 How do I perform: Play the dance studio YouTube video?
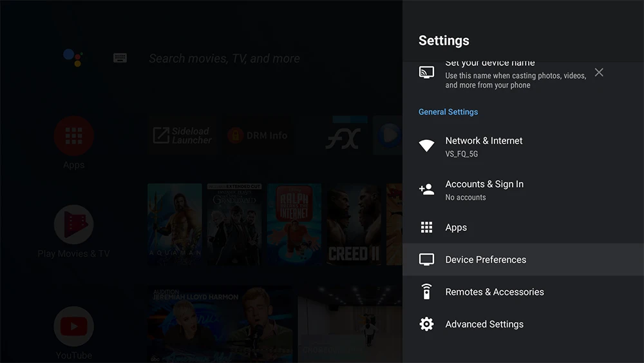point(350,324)
